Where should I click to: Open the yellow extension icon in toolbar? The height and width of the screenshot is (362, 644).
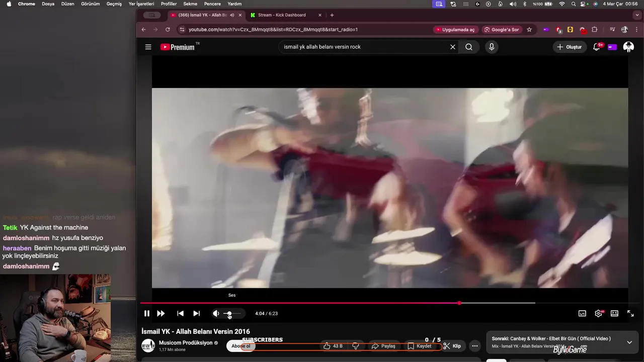(x=570, y=30)
